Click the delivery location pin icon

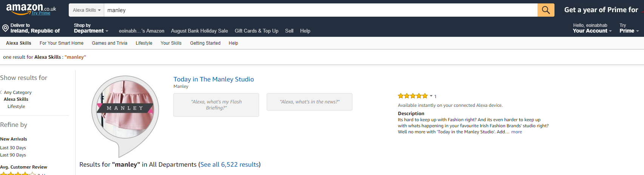pyautogui.click(x=5, y=28)
